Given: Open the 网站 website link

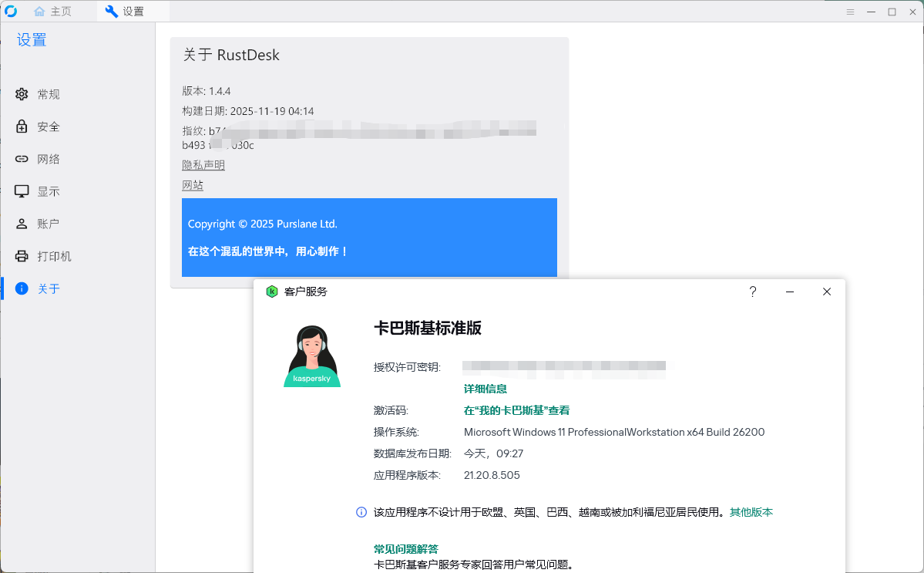Looking at the screenshot, I should (193, 185).
